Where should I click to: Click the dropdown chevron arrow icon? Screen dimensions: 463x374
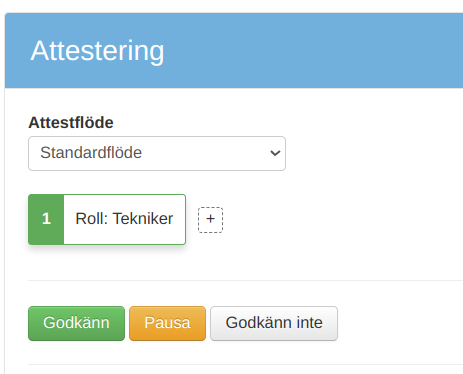[x=275, y=153]
